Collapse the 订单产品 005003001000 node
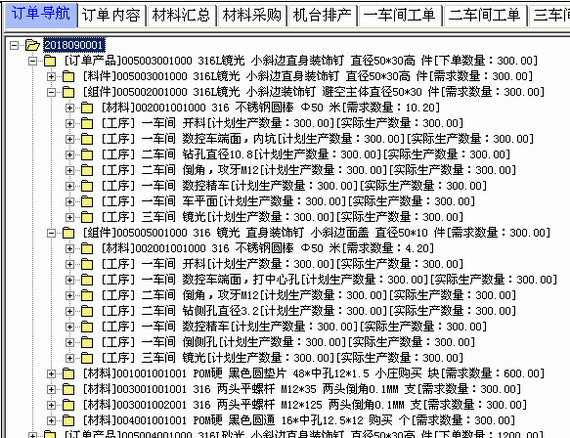The image size is (570, 438). coord(33,61)
